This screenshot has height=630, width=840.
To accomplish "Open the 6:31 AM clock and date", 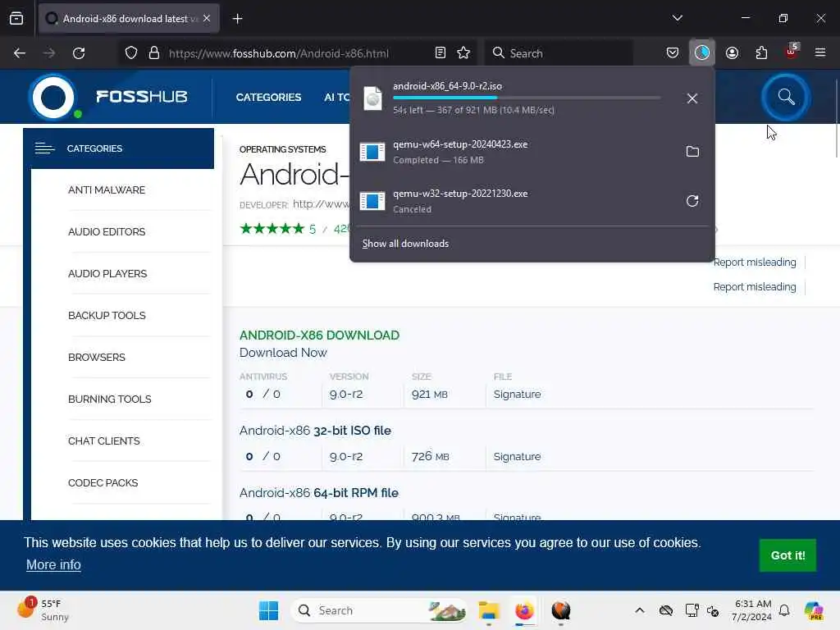I will 751,610.
